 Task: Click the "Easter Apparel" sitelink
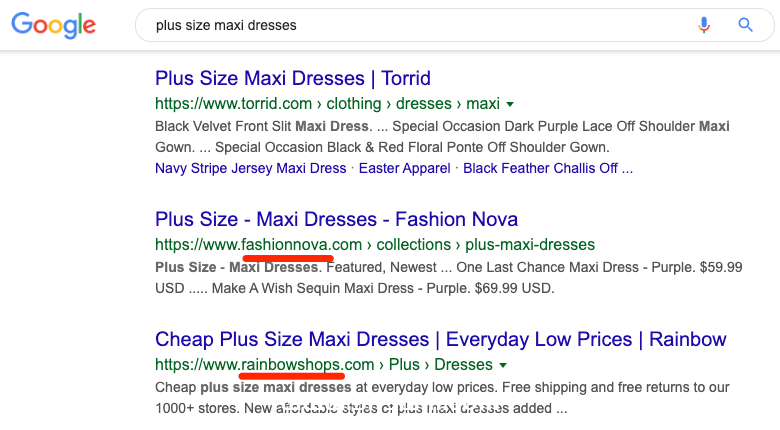[405, 168]
